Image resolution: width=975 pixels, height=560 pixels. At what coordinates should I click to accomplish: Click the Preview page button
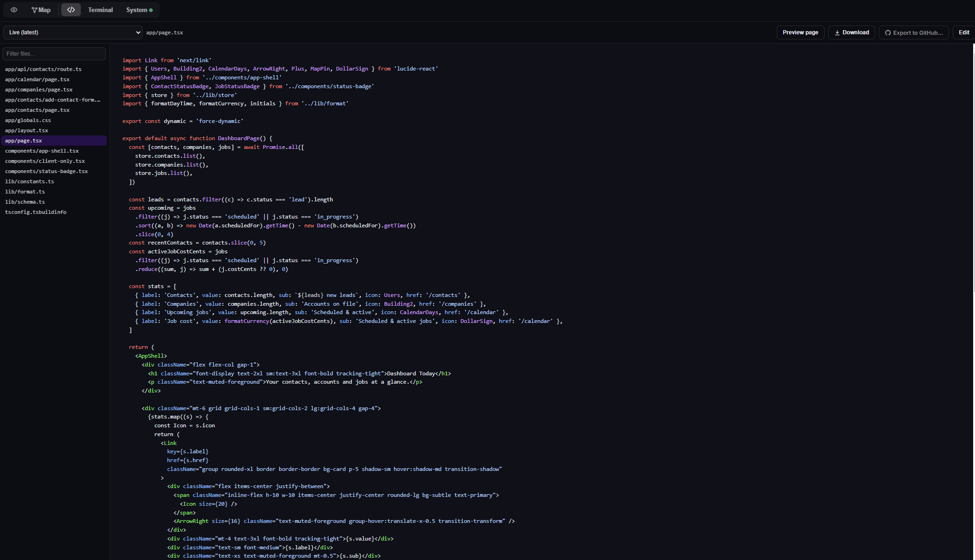click(800, 32)
